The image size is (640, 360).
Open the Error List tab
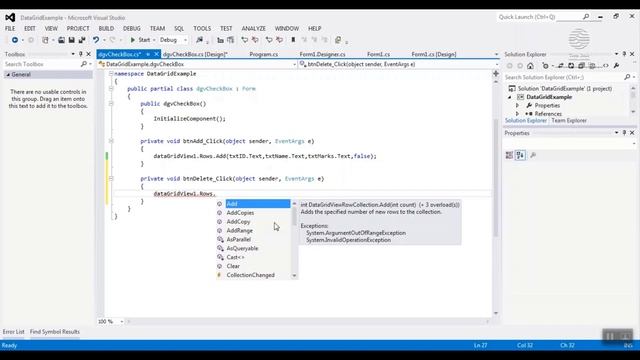tap(13, 332)
